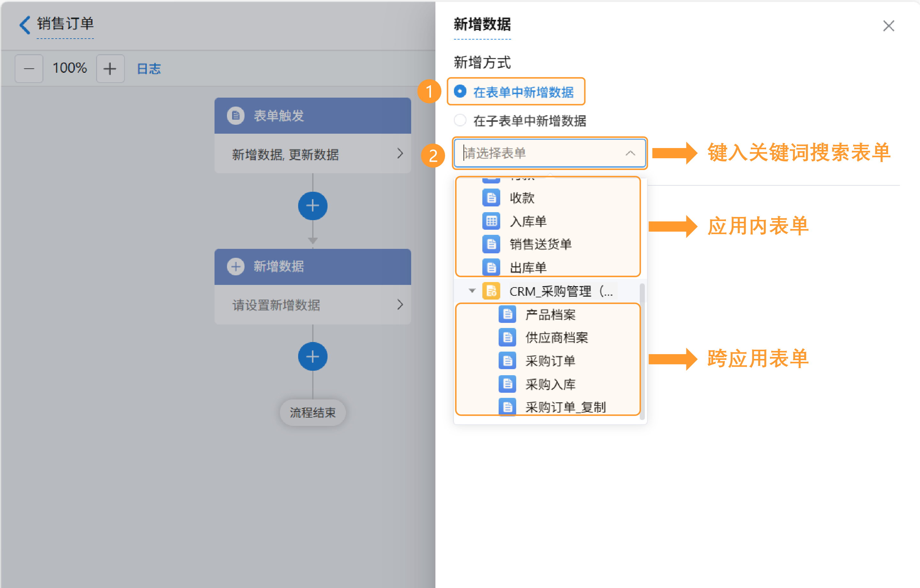Choose 销售送货单 from the form list

[540, 244]
